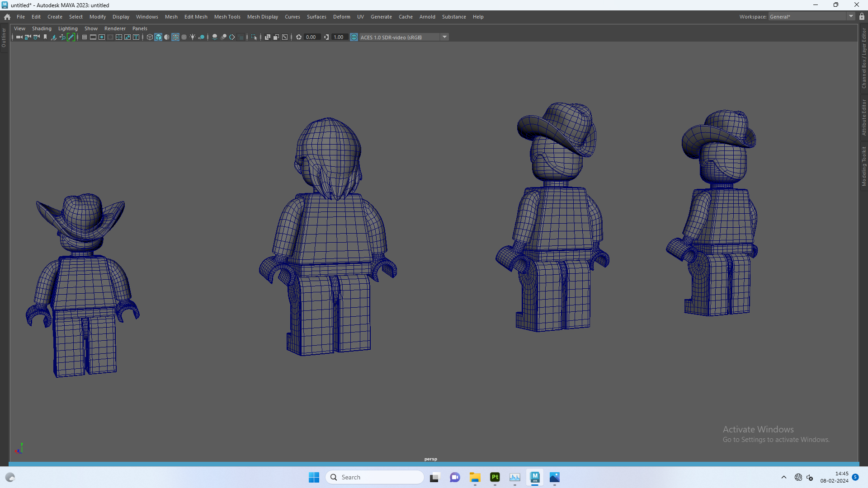This screenshot has height=488, width=868.
Task: Click the Maya Home icon
Action: (x=7, y=17)
